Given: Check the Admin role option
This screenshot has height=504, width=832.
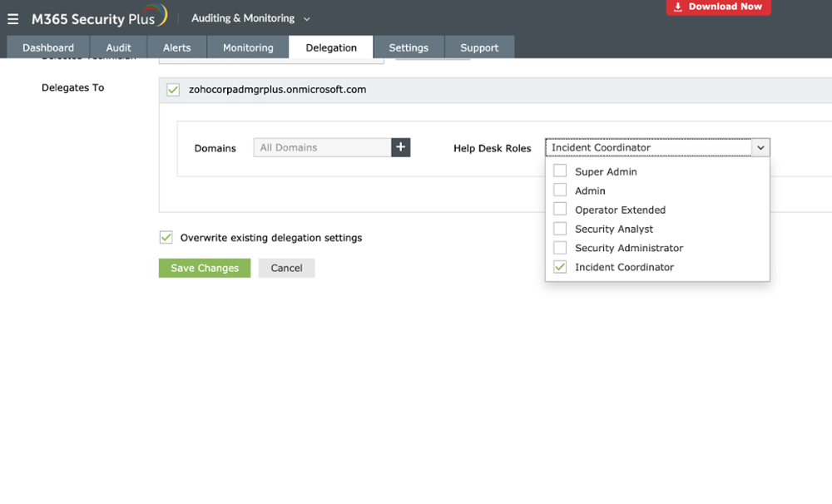Looking at the screenshot, I should tap(560, 190).
